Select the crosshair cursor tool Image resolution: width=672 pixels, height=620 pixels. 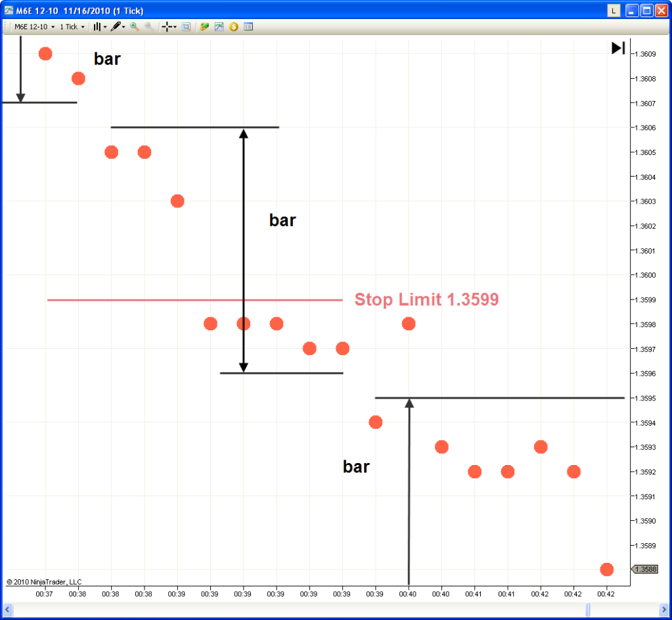169,27
